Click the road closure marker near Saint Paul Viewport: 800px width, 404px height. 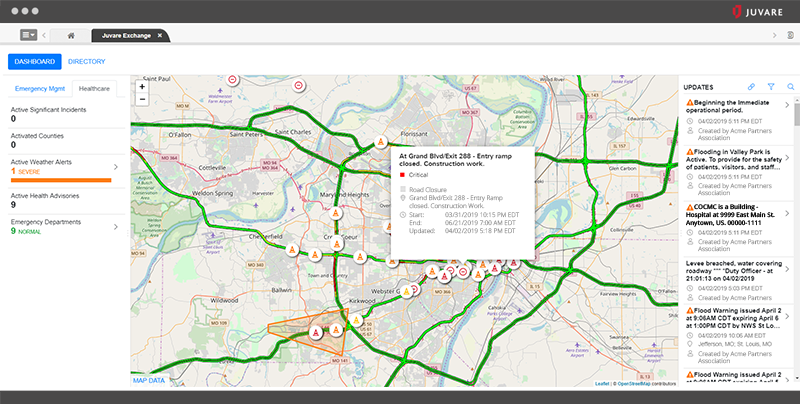coord(233,80)
